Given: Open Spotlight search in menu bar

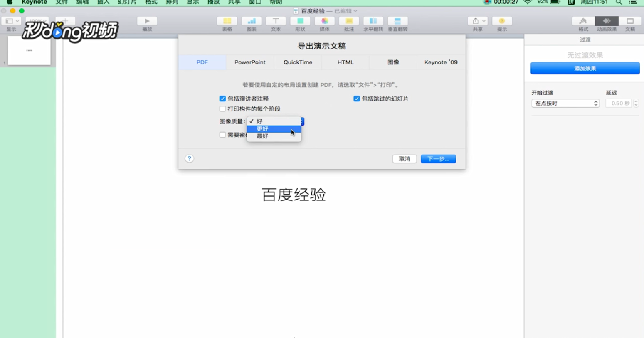Looking at the screenshot, I should (x=619, y=2).
